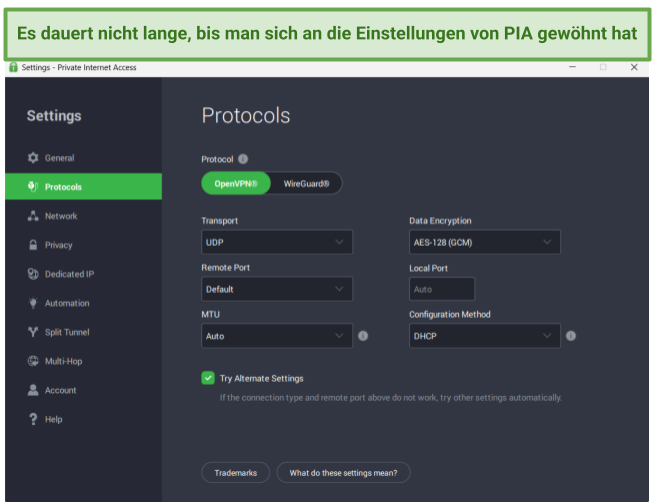Screen dimensions: 660x504
Task: Open the Transport UDP dropdown
Action: 277,242
